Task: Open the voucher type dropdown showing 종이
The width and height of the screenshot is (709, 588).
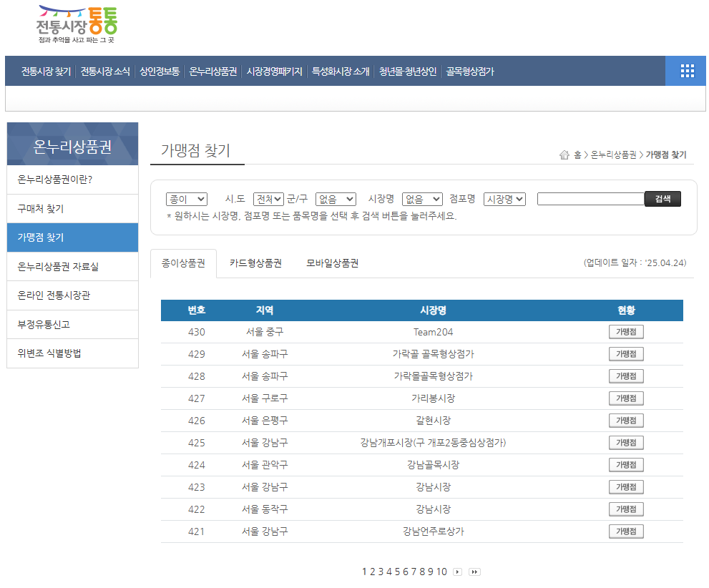Action: pos(186,199)
